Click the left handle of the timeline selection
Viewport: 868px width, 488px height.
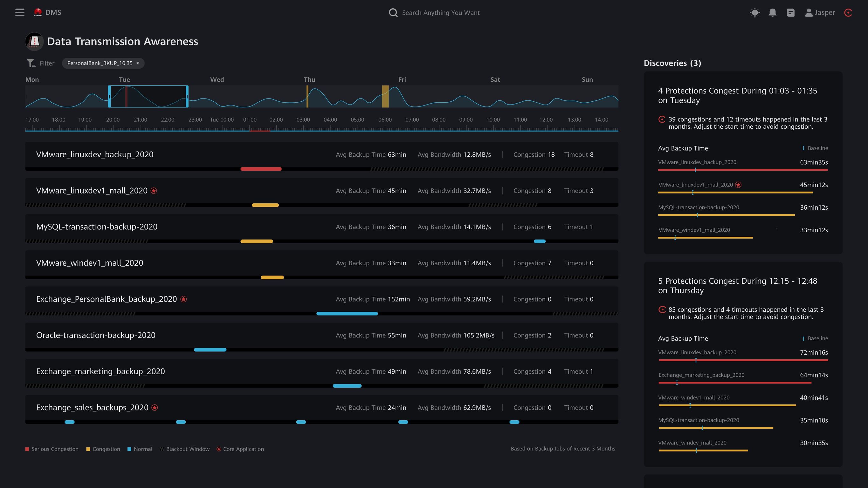coord(109,97)
